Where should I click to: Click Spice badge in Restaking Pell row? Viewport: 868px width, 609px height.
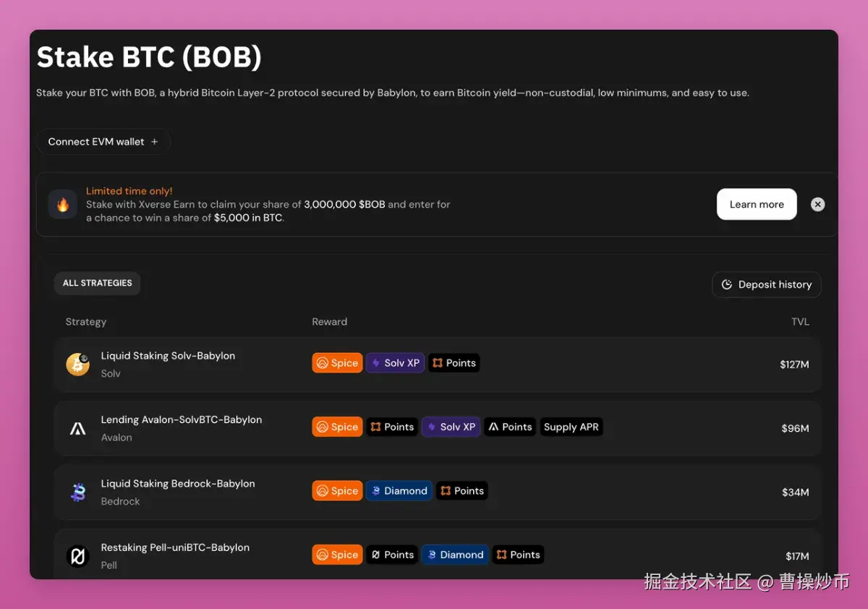[337, 555]
